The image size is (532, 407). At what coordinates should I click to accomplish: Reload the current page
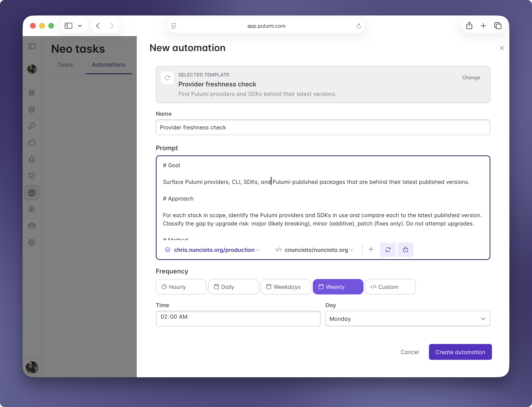pos(359,26)
